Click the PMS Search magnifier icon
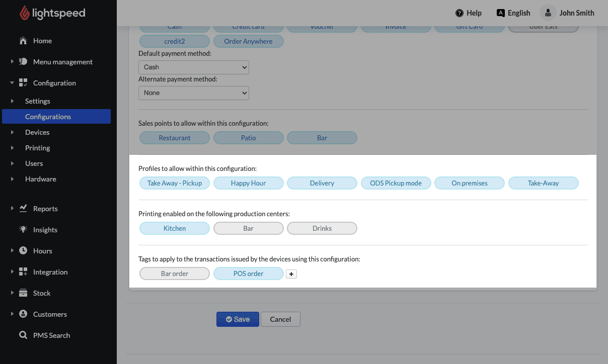Screen dimensions: 608x364 click(23, 335)
